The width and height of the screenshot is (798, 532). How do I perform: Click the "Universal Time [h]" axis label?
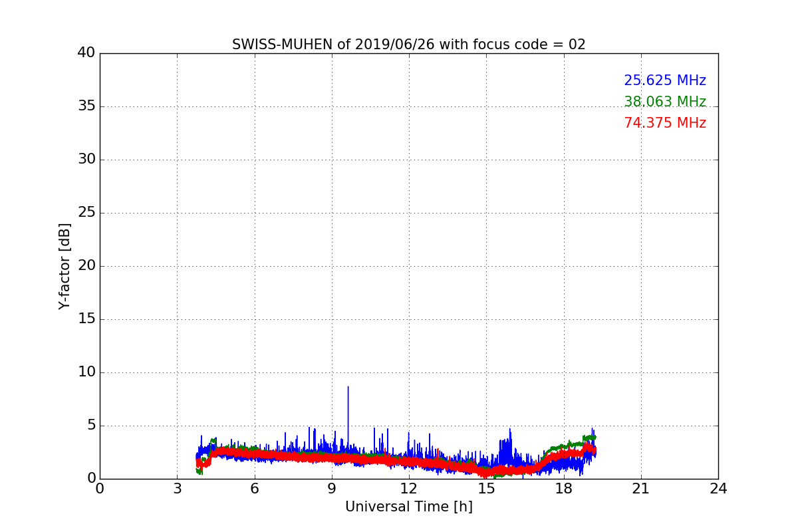click(x=409, y=507)
